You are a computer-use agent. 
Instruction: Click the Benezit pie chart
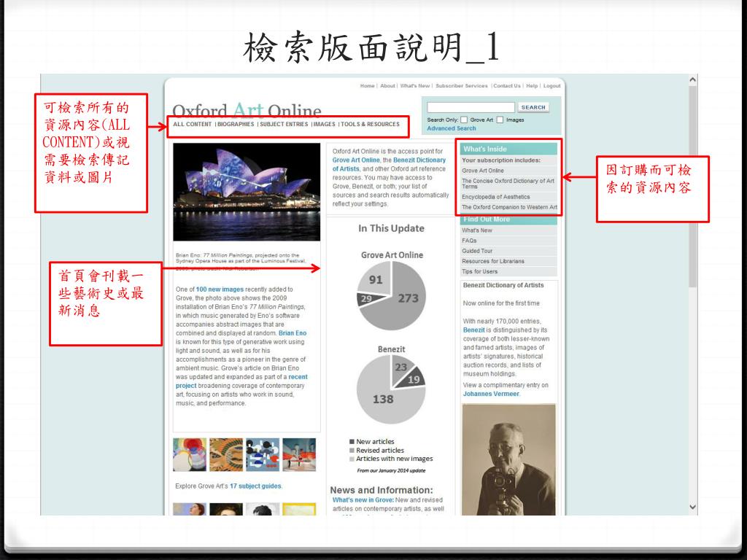(391, 389)
